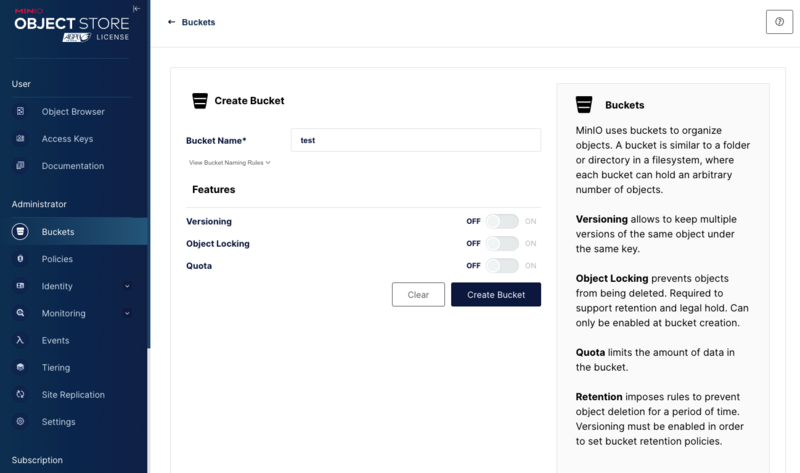Expand the Monitoring submenu chevron
This screenshot has width=800, height=473.
(127, 313)
